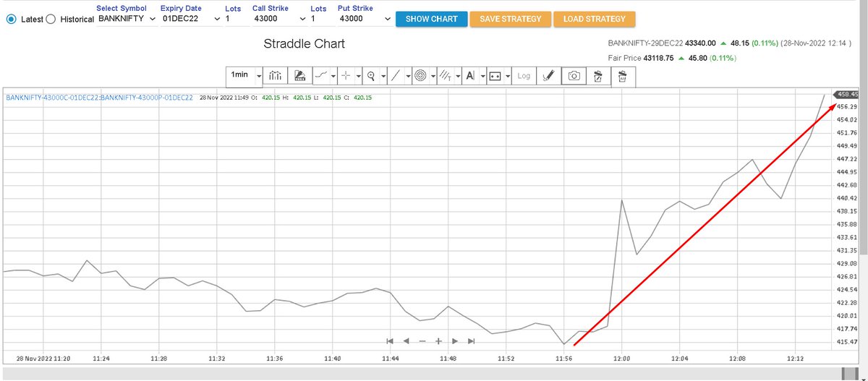Take a chart snapshot with camera icon

[x=573, y=75]
